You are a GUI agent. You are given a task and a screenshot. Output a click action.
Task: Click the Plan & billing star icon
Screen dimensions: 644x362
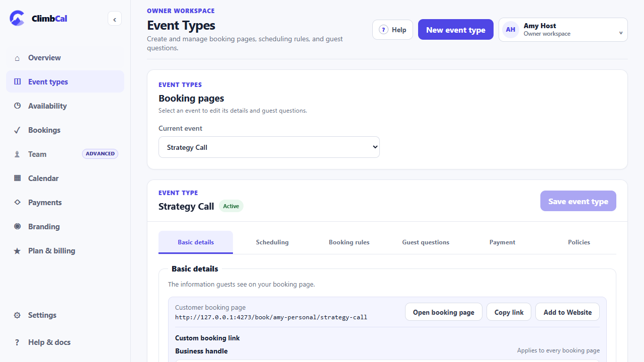click(18, 251)
